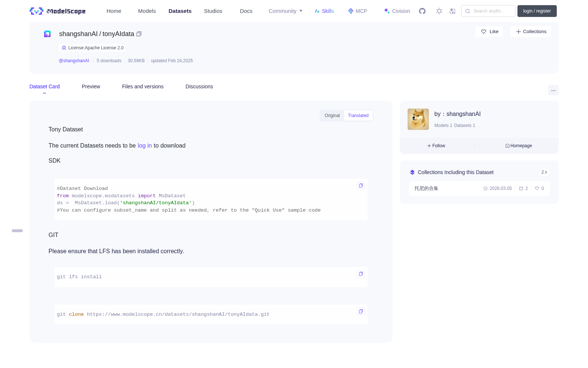Click the license badge Apache License 2.0

pos(92,48)
